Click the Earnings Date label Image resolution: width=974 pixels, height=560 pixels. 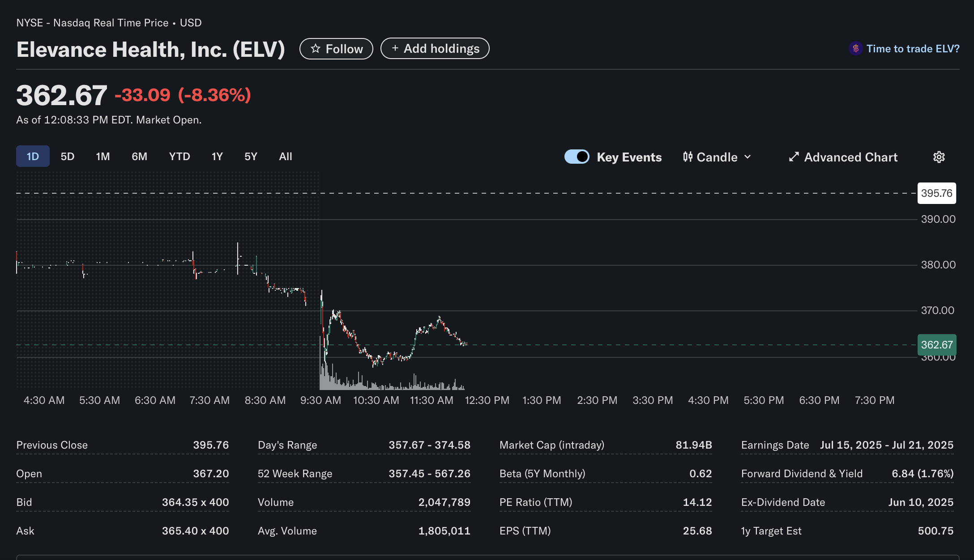coord(775,445)
